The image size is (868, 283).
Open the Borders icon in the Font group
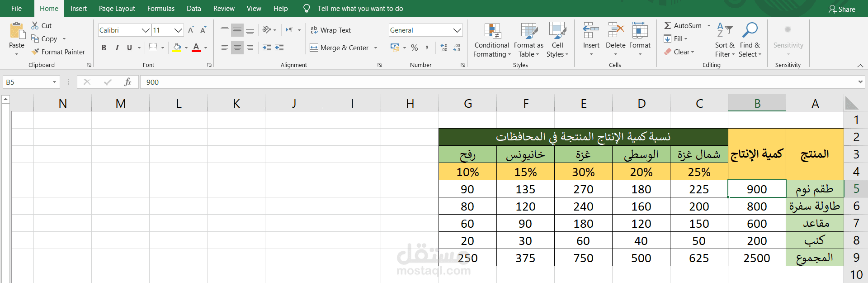point(153,48)
